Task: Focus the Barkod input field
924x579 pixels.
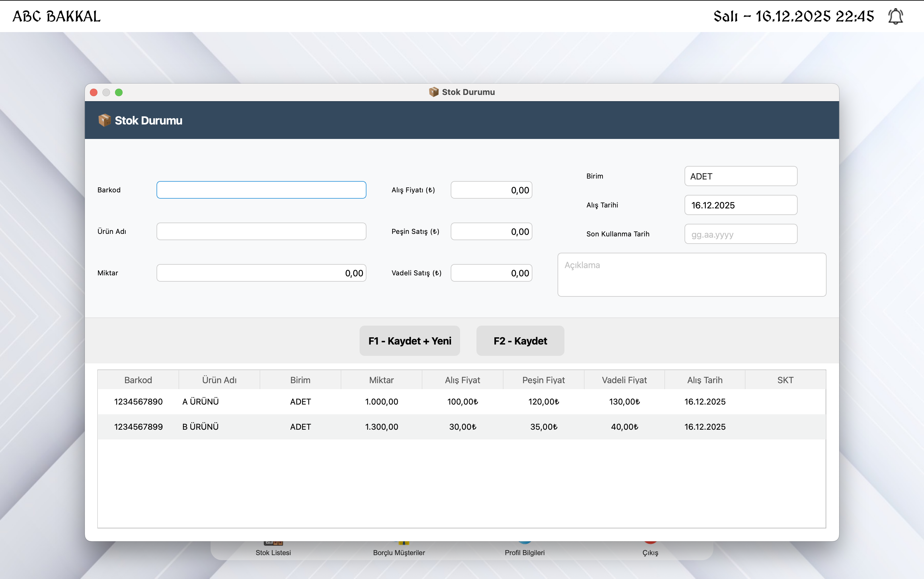Action: 261,190
